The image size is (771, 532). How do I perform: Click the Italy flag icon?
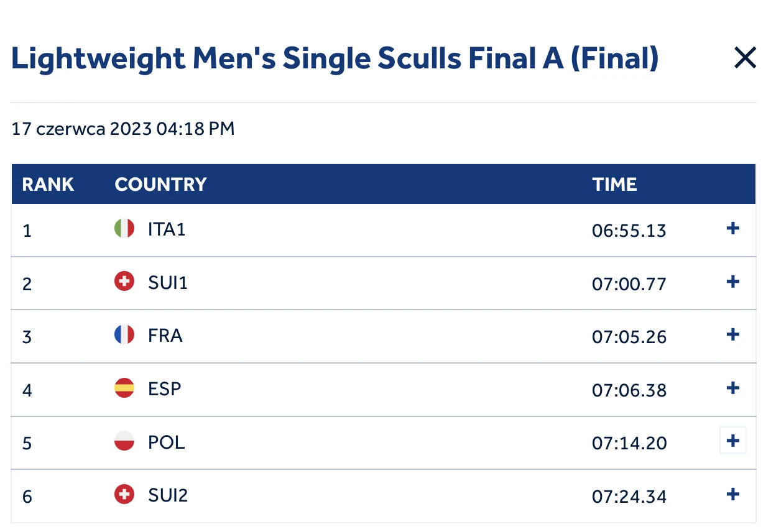(x=124, y=229)
